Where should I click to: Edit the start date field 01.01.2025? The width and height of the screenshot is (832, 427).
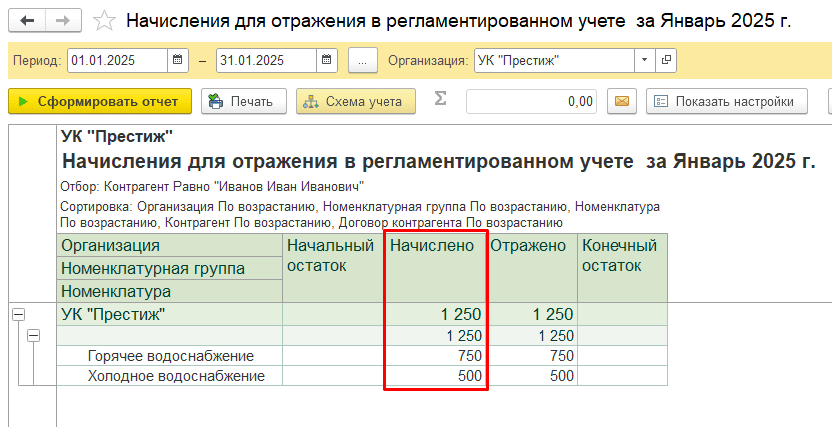(117, 60)
